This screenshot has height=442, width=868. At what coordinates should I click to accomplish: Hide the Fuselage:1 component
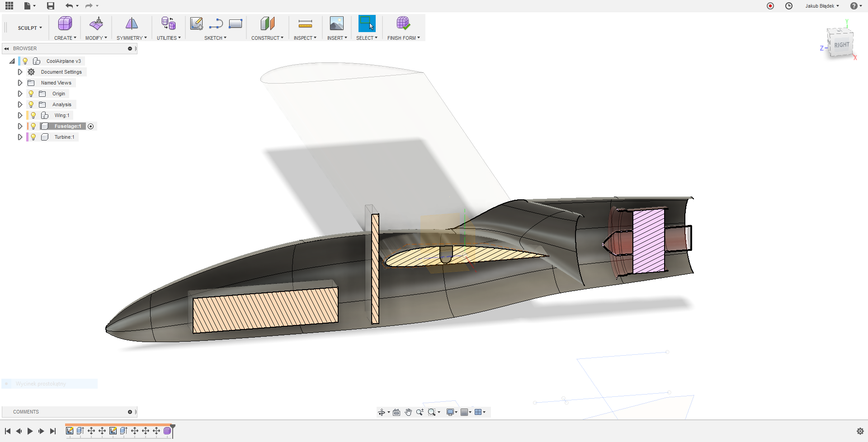(x=33, y=126)
